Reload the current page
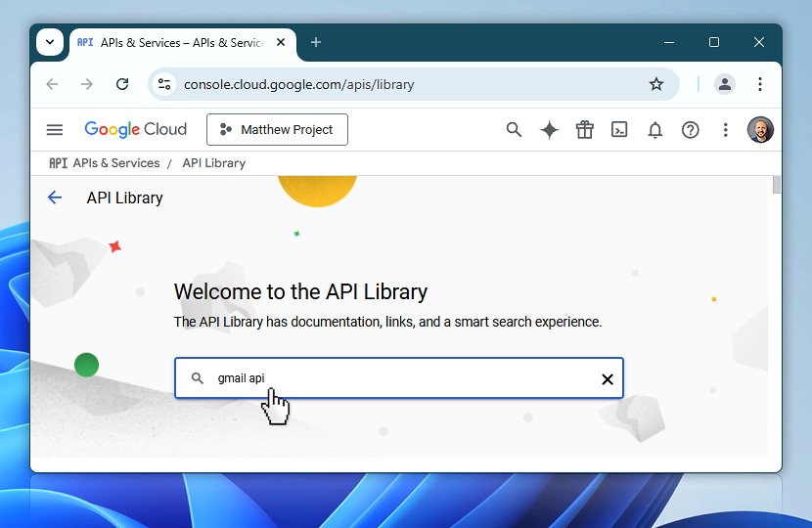 coord(122,84)
